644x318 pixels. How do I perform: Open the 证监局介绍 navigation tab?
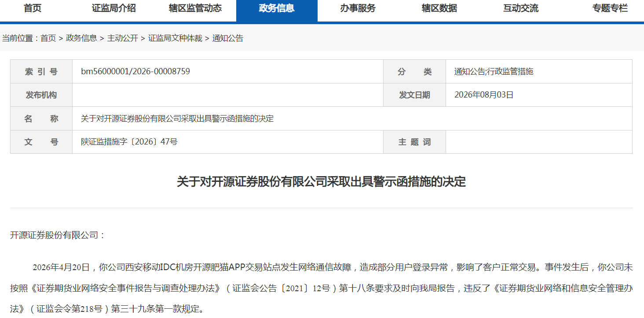click(x=114, y=8)
